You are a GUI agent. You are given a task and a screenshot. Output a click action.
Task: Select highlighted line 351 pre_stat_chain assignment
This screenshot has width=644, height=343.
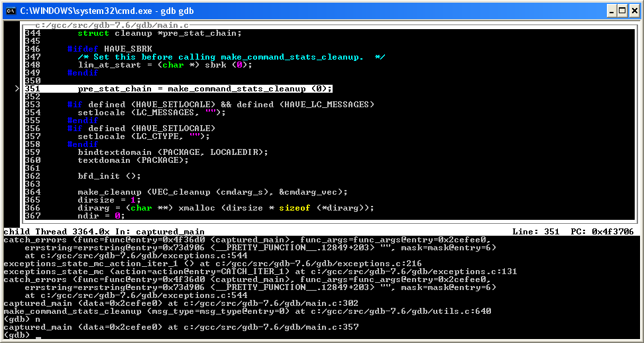tap(178, 89)
